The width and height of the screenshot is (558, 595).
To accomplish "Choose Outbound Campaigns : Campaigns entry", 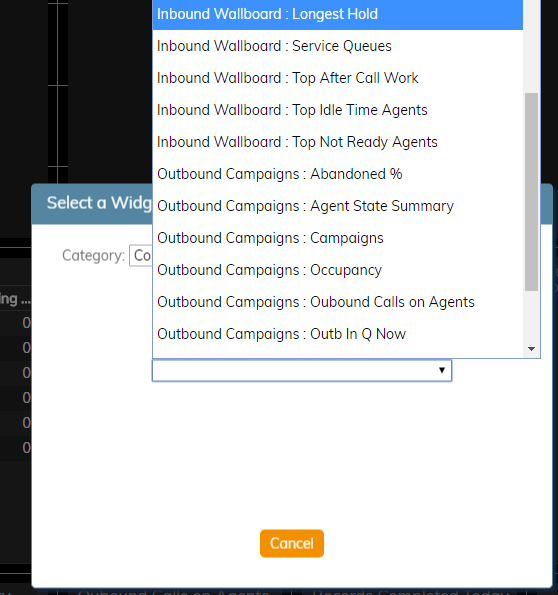I will pos(337,238).
